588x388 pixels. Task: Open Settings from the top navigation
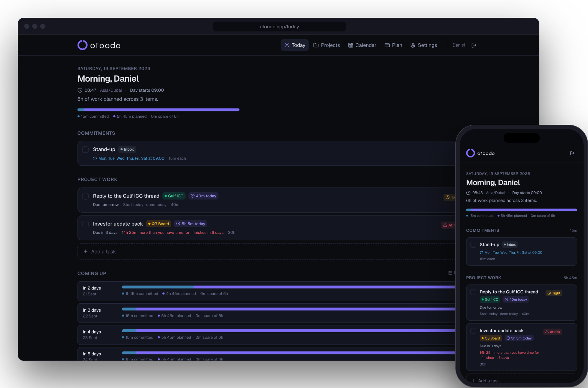pos(424,45)
